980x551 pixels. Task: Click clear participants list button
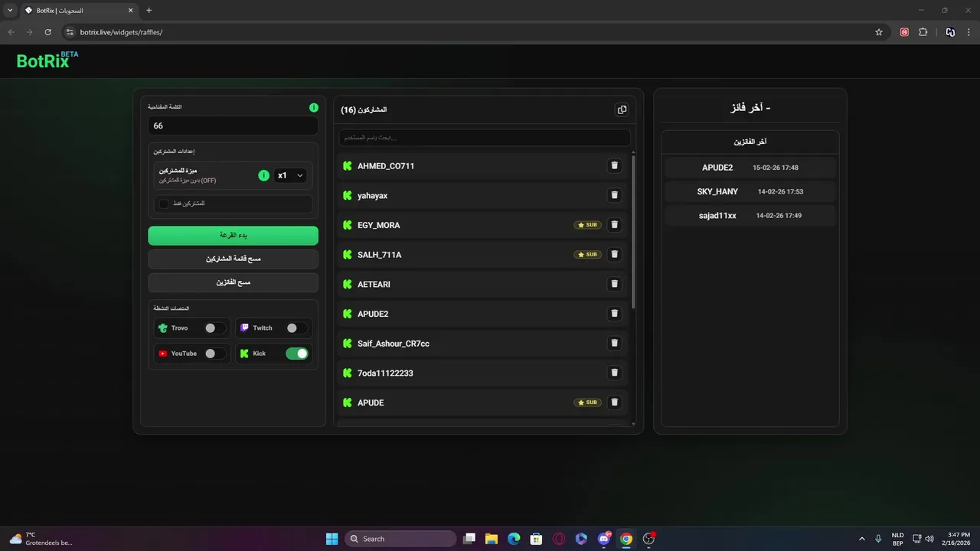point(233,259)
